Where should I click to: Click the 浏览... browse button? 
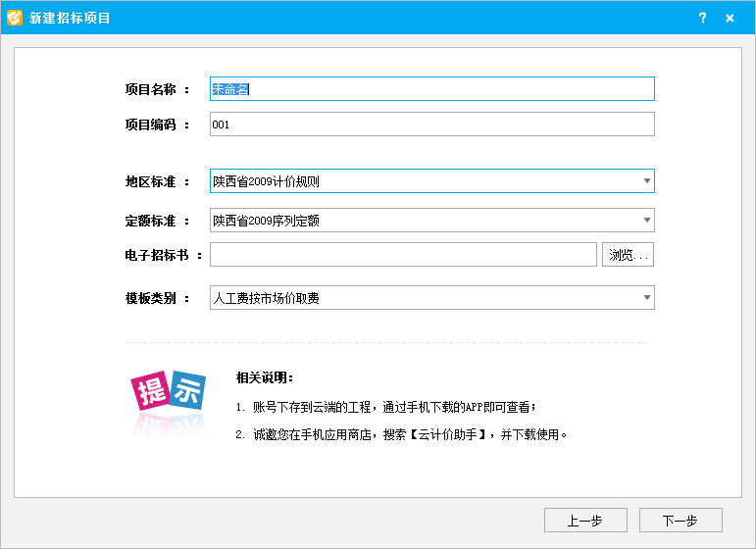(x=628, y=255)
